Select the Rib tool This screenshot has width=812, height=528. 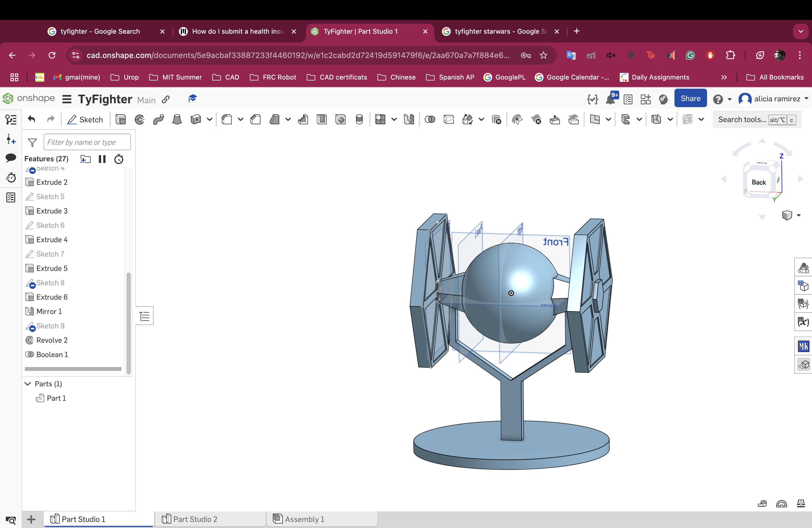[303, 119]
